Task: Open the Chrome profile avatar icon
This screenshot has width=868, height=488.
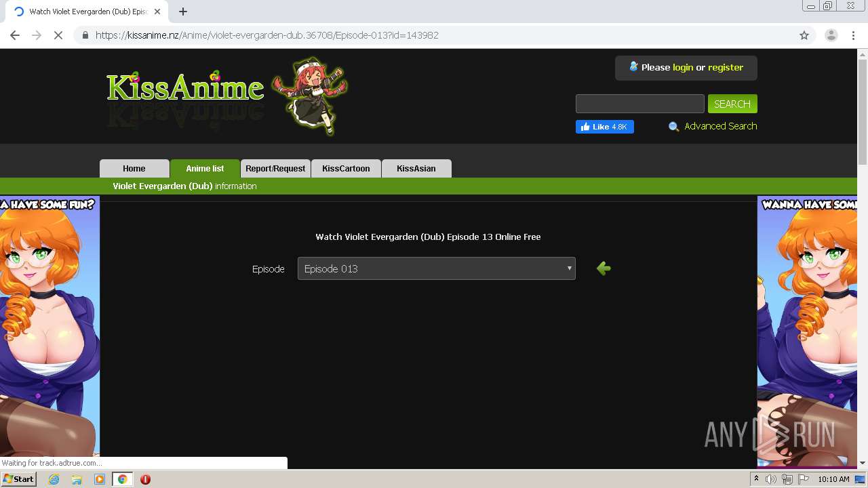Action: pyautogui.click(x=831, y=35)
